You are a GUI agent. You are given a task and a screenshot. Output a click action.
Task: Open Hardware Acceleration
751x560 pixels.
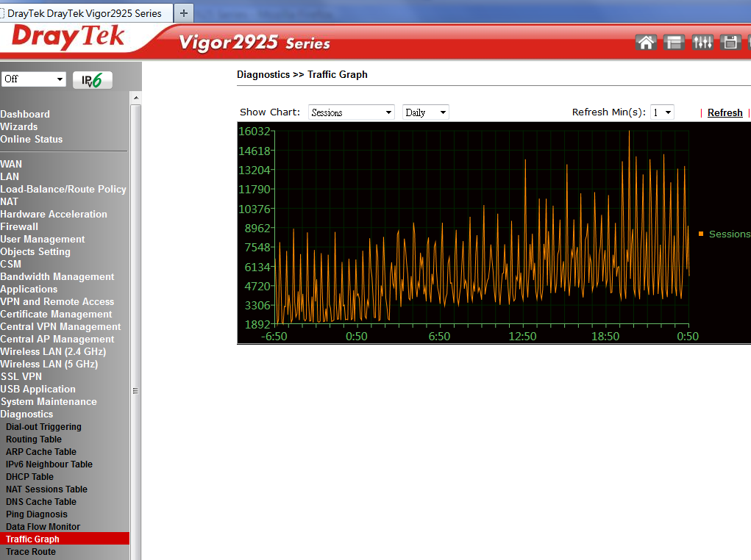point(54,214)
